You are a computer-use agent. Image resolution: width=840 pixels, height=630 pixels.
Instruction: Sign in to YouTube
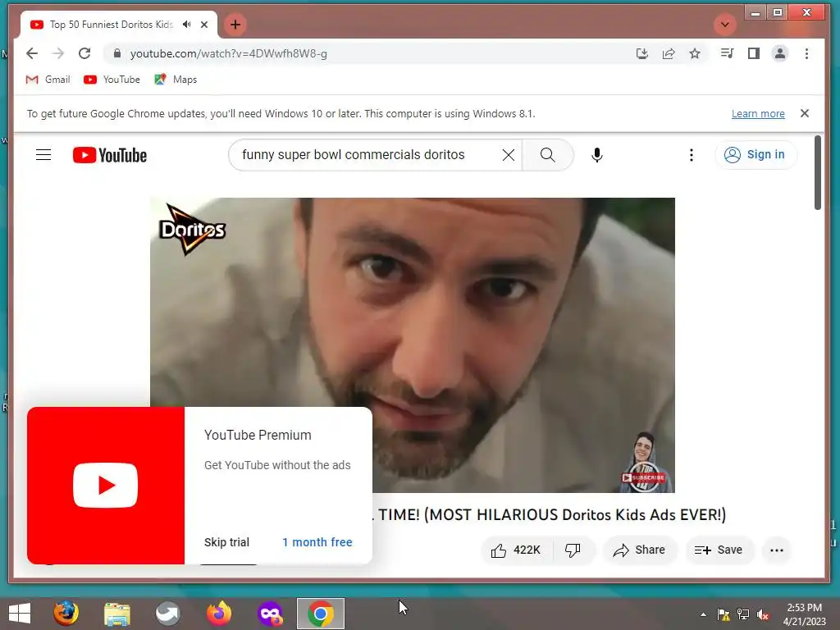click(x=756, y=155)
